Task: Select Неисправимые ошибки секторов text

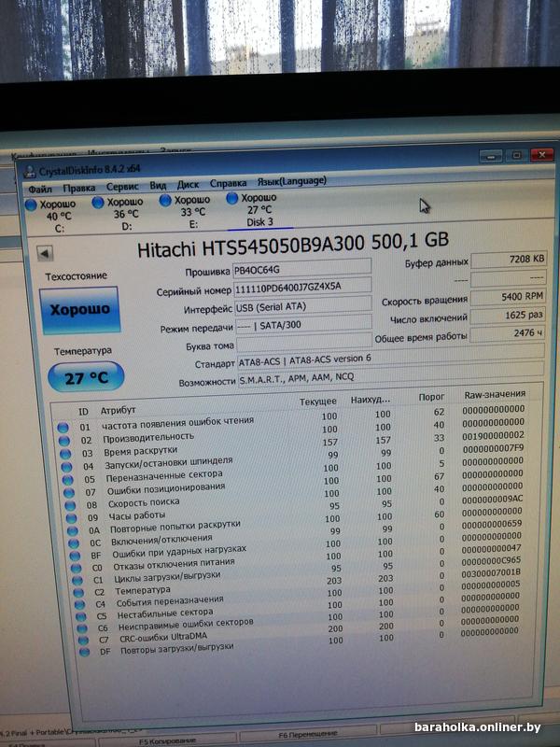Action: pyautogui.click(x=186, y=625)
